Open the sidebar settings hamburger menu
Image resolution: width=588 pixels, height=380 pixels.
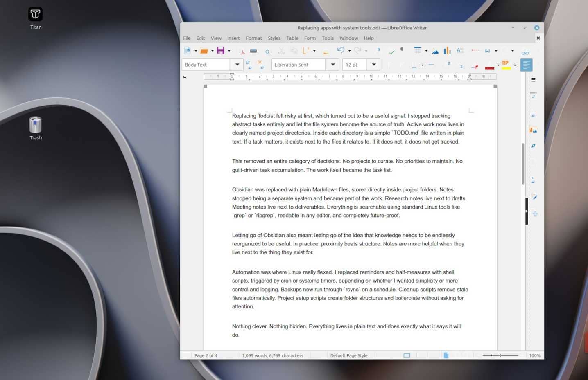534,80
